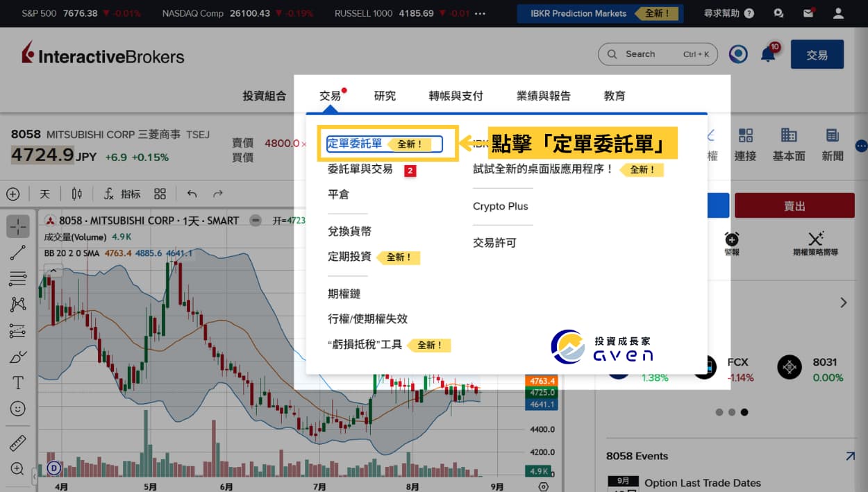Create a 警報 price alert
The height and width of the screenshot is (492, 868).
click(732, 244)
